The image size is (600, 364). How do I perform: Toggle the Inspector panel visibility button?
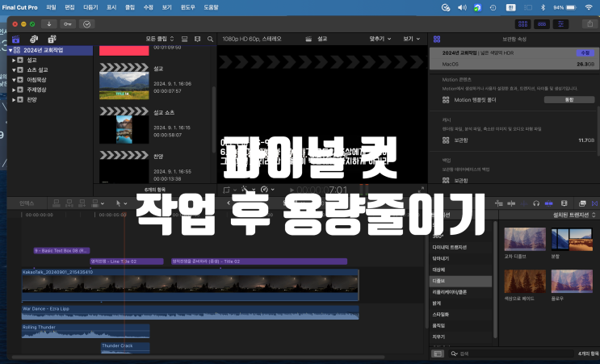click(x=560, y=24)
